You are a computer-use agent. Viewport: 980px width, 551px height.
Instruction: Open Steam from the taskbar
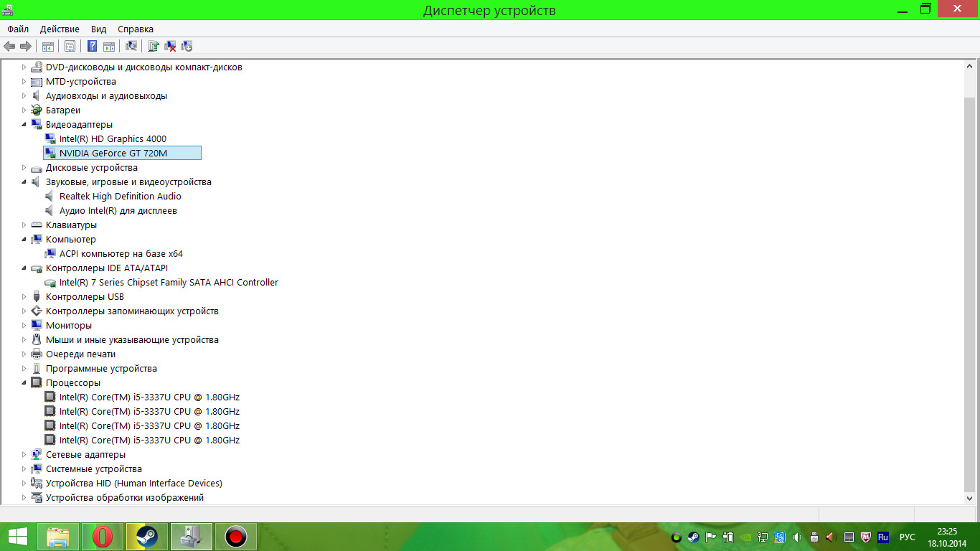147,536
